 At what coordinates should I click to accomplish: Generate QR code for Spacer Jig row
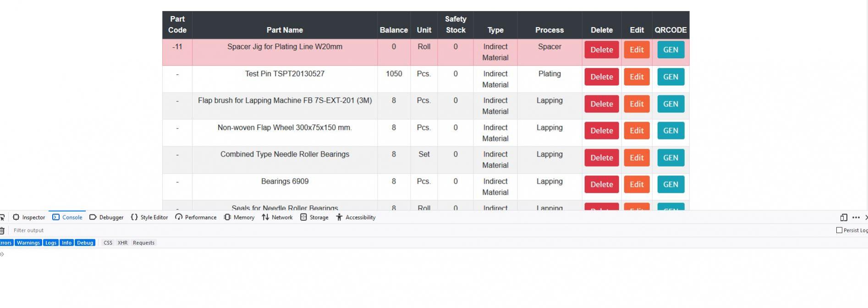pyautogui.click(x=670, y=50)
